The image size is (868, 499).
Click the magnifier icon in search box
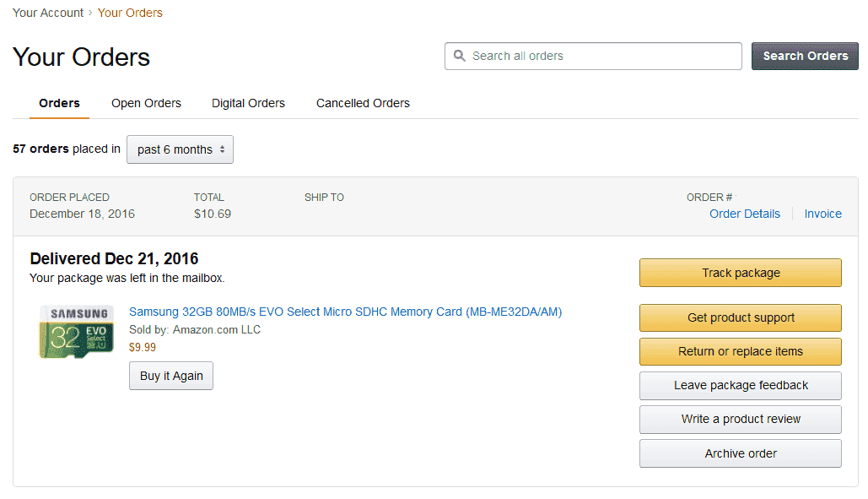pos(459,56)
